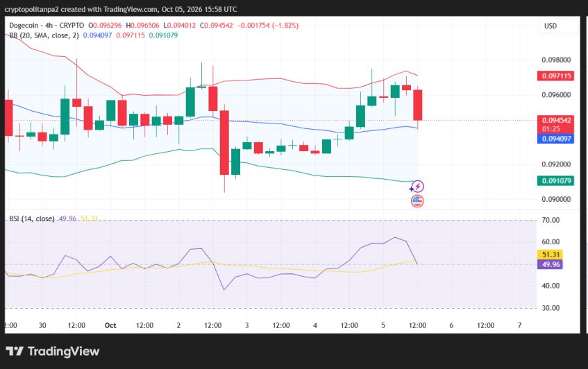The image size is (588, 369).
Task: Click the 30 date label on time axis
Action: (42, 325)
